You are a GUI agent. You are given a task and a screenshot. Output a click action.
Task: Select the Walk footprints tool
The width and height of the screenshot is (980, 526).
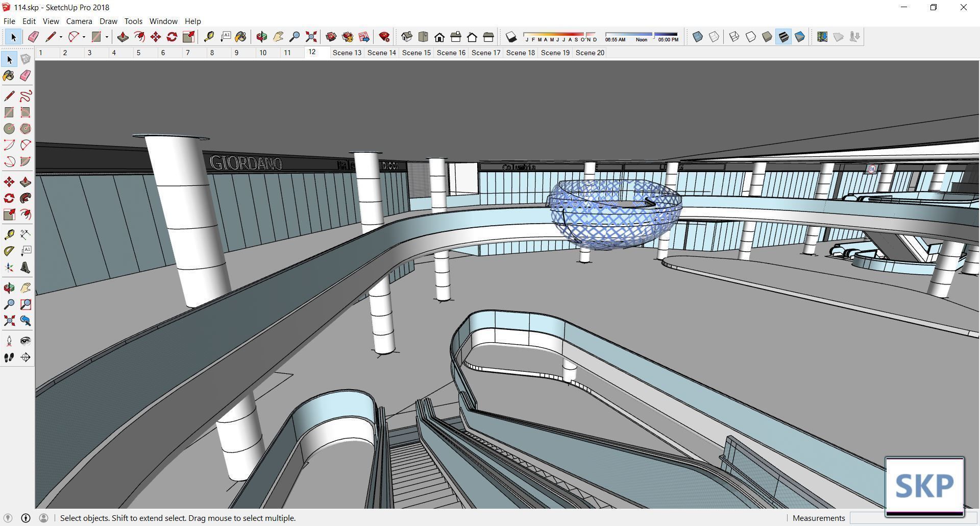point(9,357)
